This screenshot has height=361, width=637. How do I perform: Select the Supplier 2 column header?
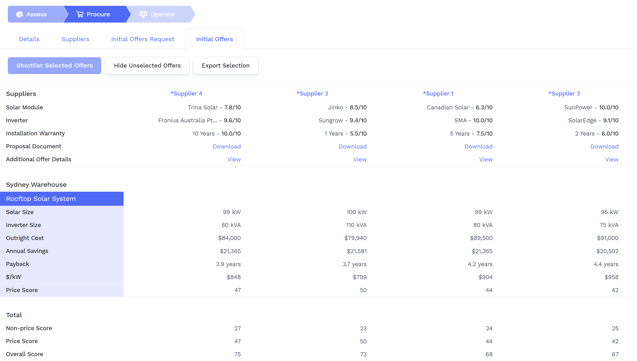tap(312, 93)
